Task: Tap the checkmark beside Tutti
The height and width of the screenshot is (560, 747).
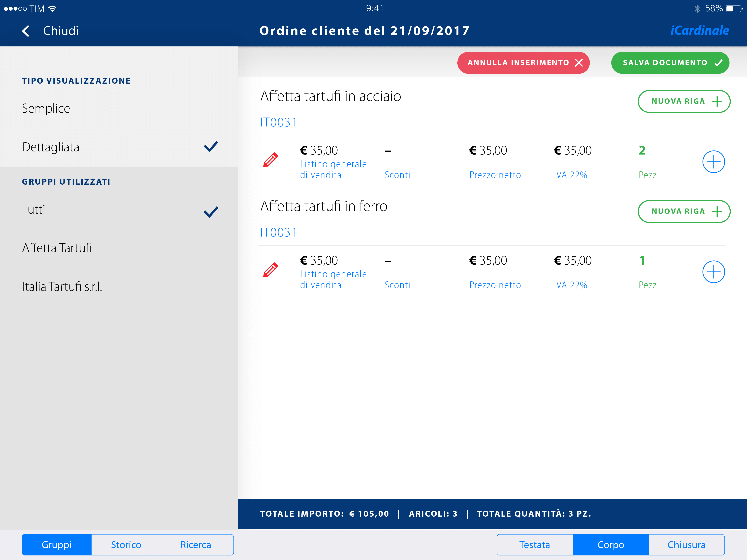Action: 211,212
